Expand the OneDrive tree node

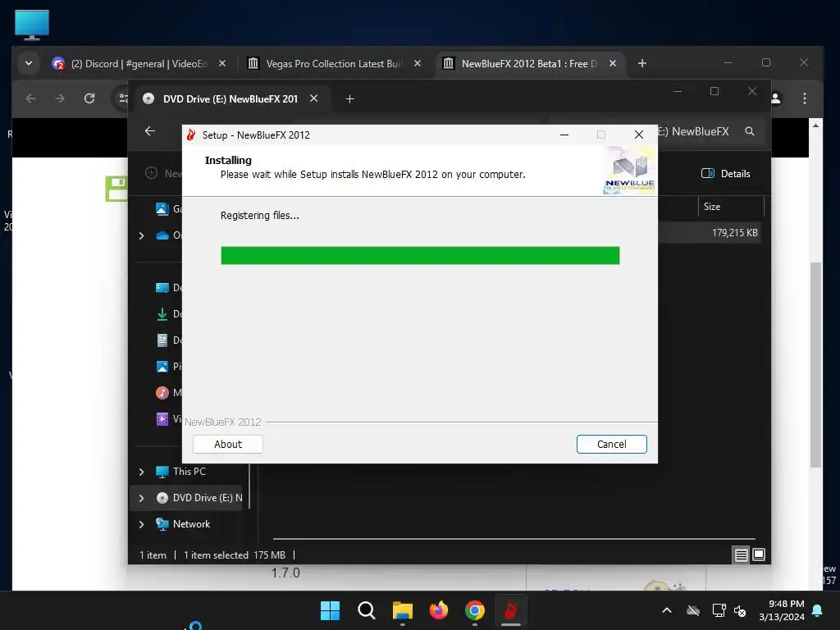tap(141, 235)
